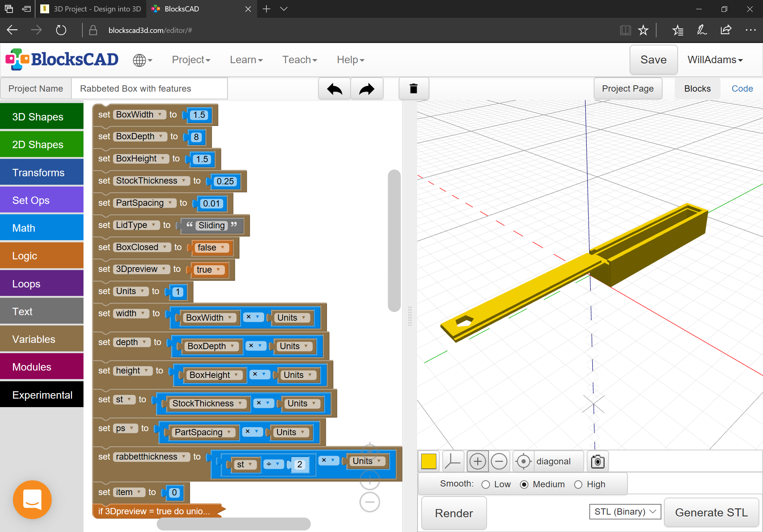
Task: Zoom in the 3D view
Action: click(x=477, y=461)
